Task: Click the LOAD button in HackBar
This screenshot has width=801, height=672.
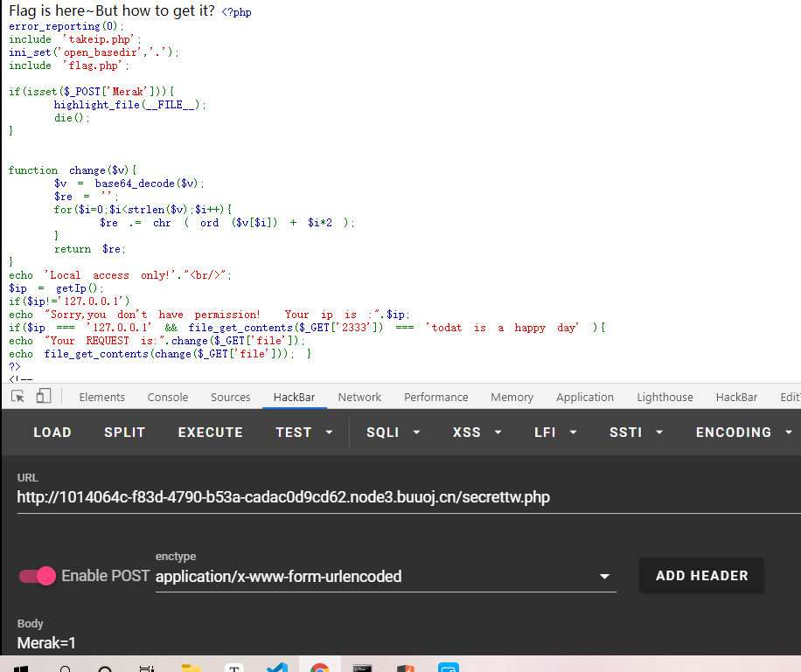Action: (x=52, y=433)
